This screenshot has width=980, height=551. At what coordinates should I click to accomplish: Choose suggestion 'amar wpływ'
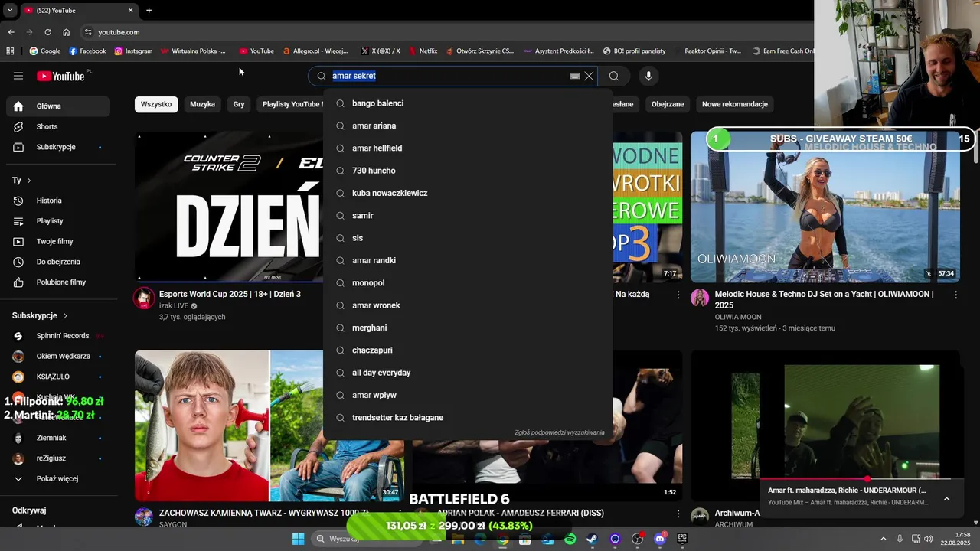click(468, 395)
